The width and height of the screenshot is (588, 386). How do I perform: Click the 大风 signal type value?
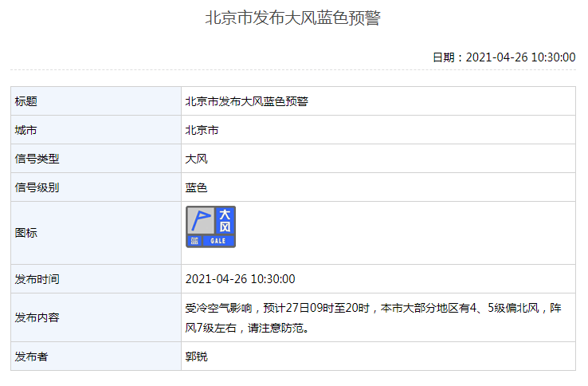[196, 159]
